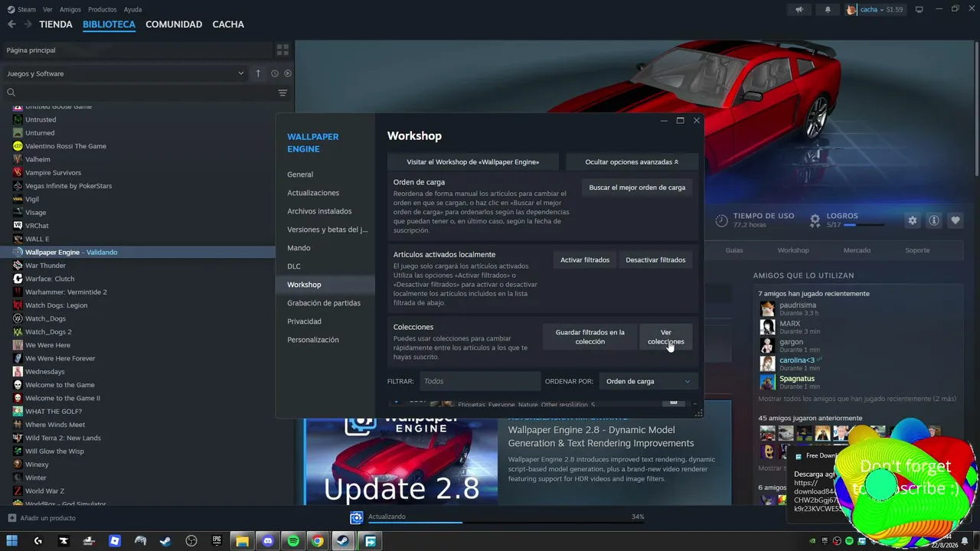980x551 pixels.
Task: Open Actualizaciones in properties sidebar
Action: tap(325, 193)
